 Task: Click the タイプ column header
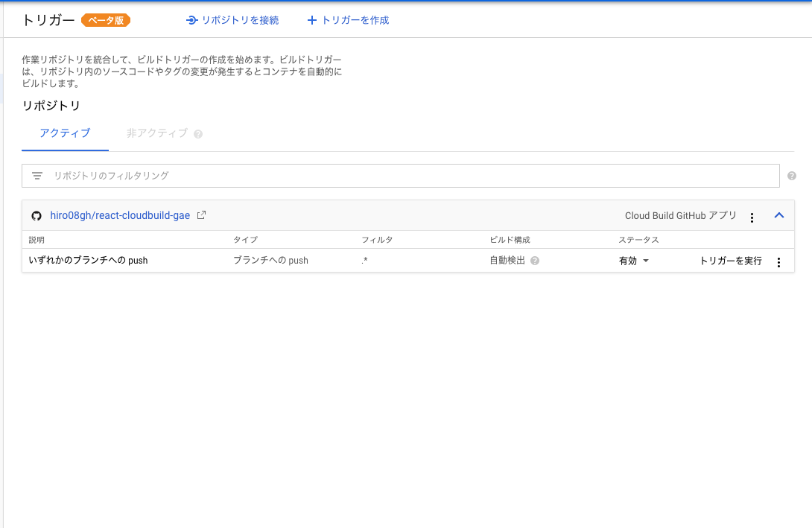(x=246, y=241)
